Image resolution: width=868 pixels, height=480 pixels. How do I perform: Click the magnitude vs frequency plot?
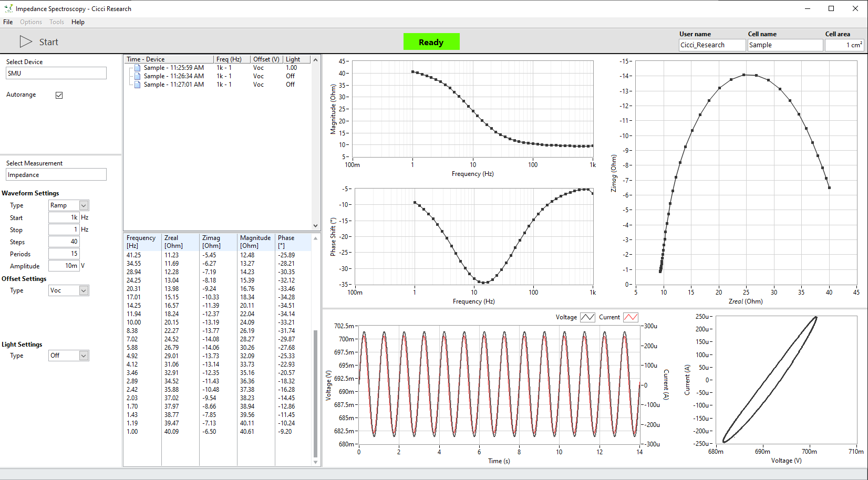tap(473, 109)
